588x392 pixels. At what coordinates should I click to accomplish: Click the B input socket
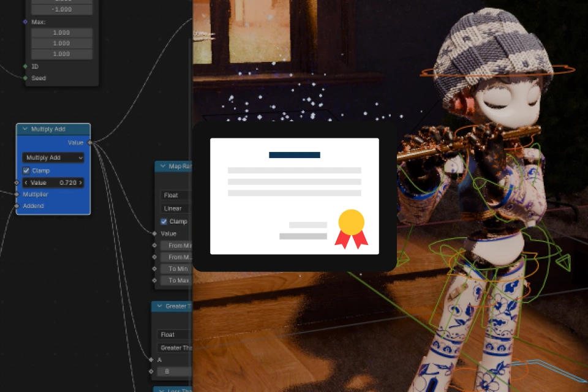tap(151, 371)
